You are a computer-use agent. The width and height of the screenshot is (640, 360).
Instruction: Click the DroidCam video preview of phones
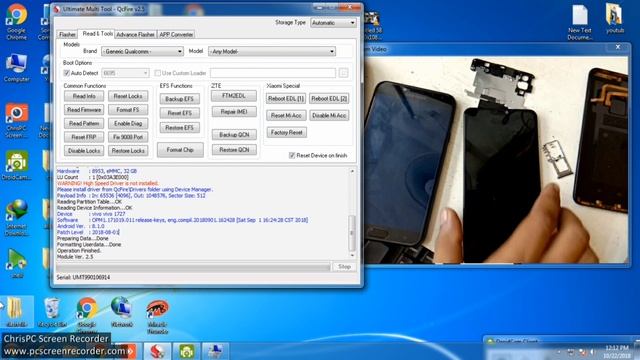496,160
